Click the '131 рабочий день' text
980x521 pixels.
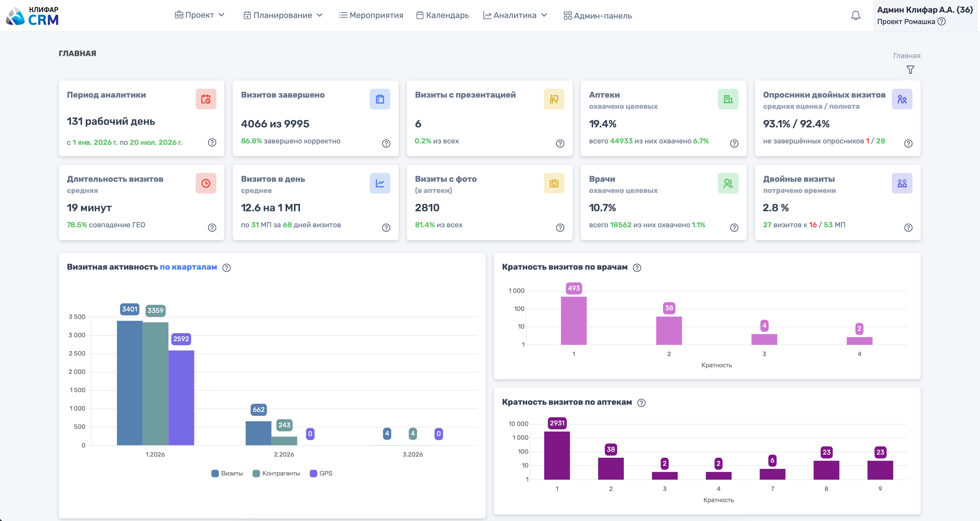pos(111,121)
